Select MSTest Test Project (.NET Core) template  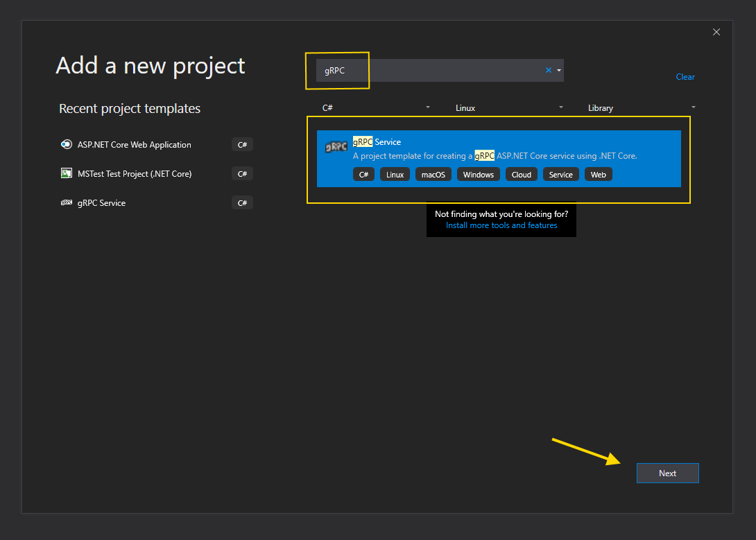(134, 173)
